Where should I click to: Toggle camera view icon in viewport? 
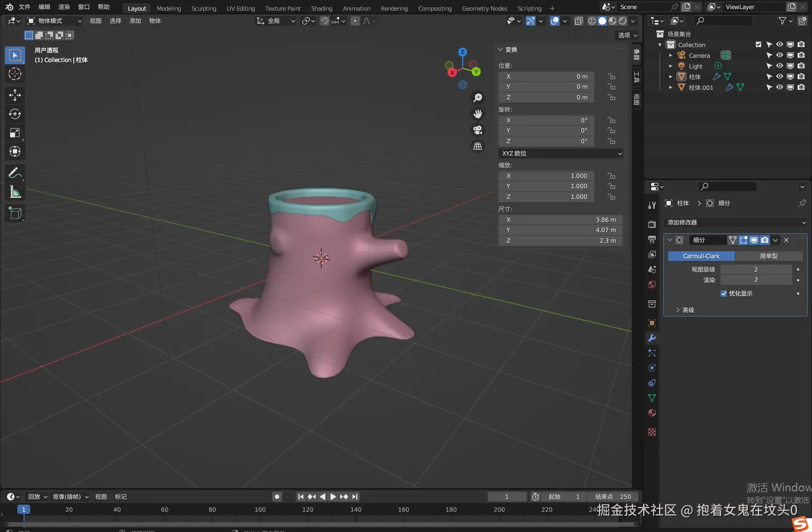(478, 130)
